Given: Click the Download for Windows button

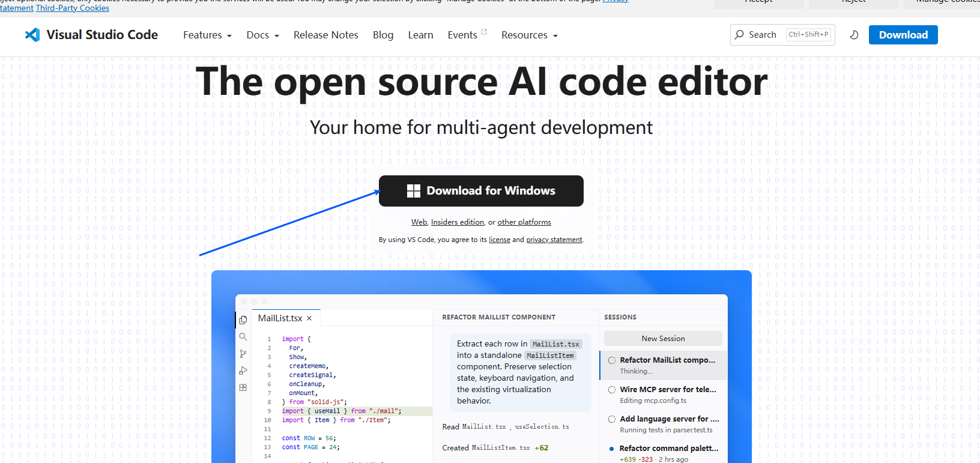Looking at the screenshot, I should pos(481,191).
